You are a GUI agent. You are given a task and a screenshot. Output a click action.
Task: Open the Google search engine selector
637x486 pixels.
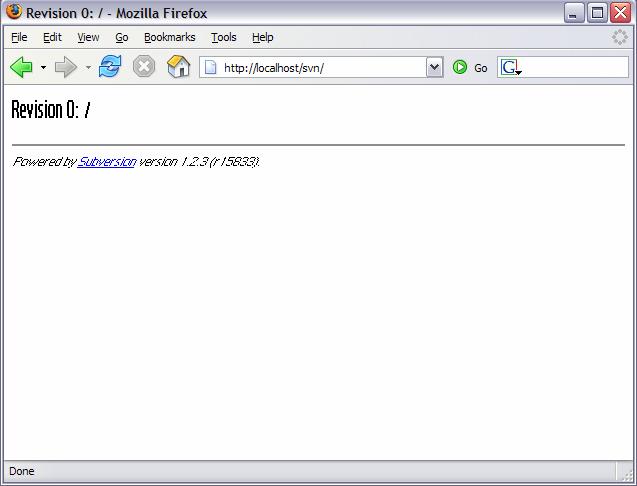point(511,67)
